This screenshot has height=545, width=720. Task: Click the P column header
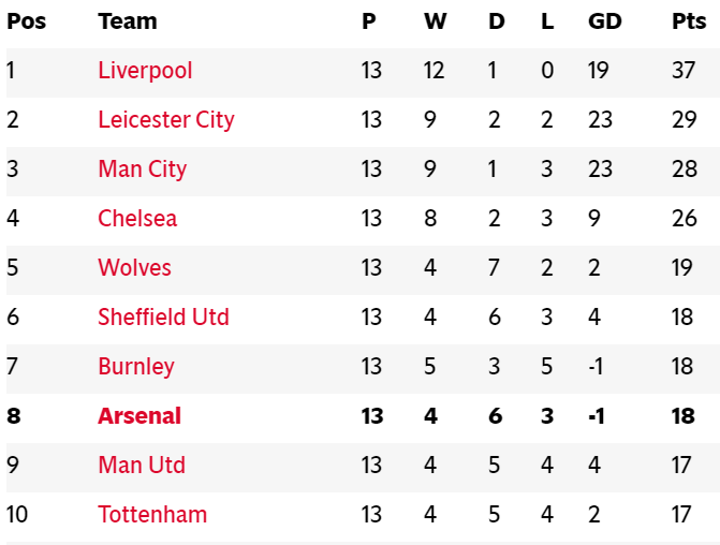click(369, 21)
